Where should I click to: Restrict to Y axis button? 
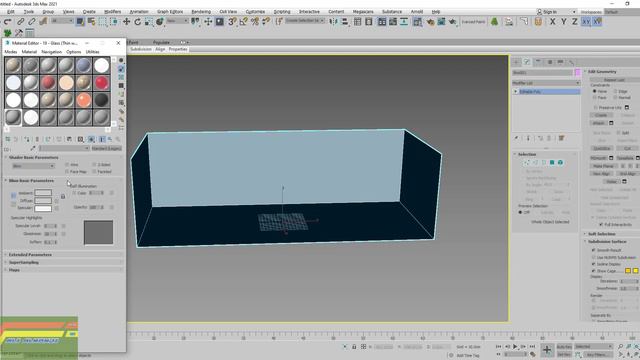click(x=564, y=21)
